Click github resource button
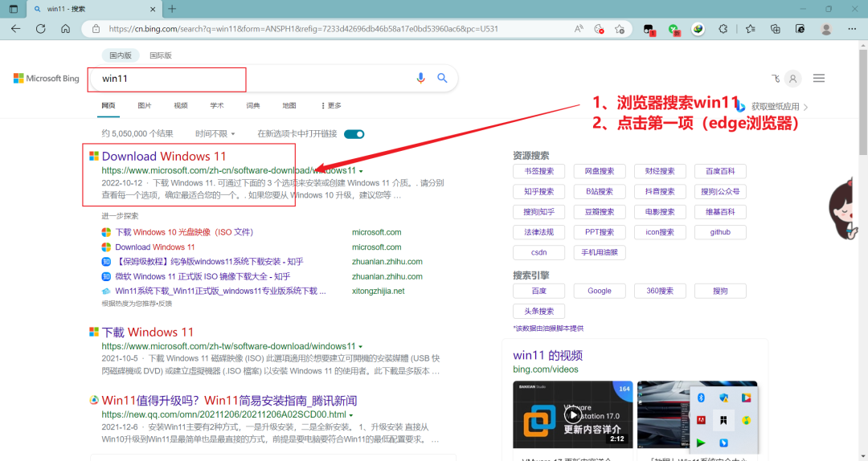This screenshot has height=461, width=868. click(720, 232)
